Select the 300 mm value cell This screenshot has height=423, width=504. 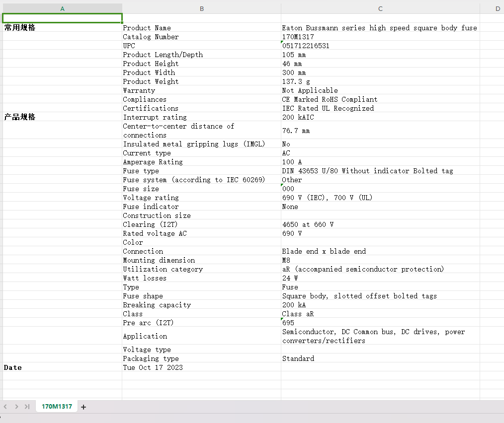(x=380, y=72)
